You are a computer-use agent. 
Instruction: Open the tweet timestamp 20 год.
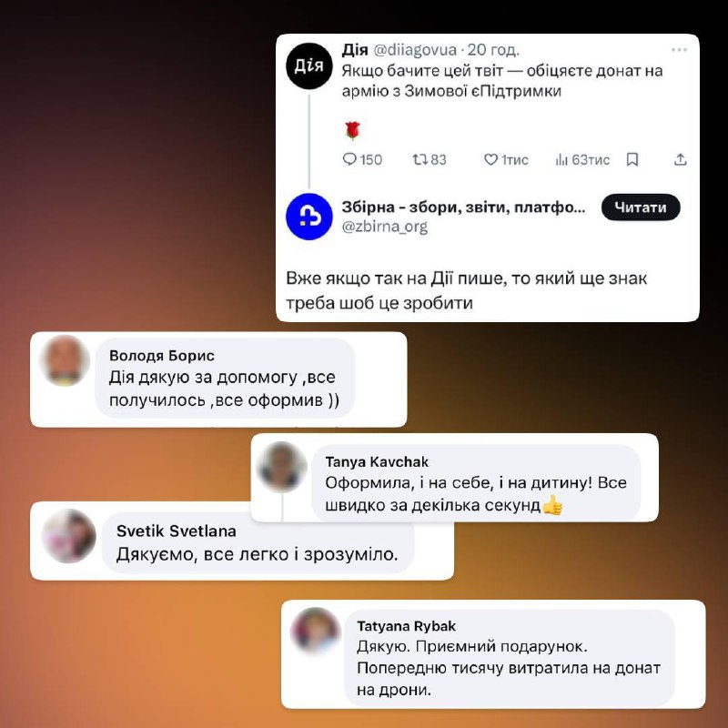493,50
